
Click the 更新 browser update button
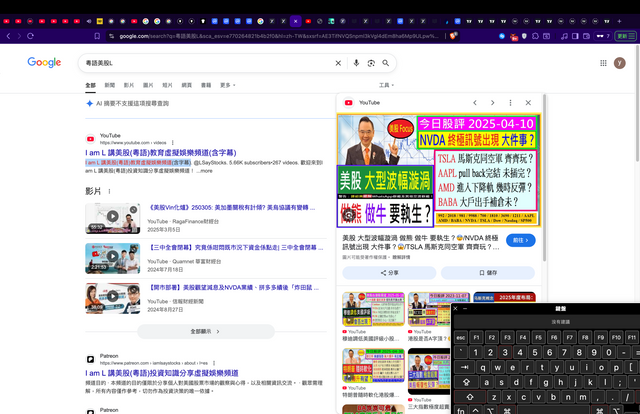(x=625, y=36)
